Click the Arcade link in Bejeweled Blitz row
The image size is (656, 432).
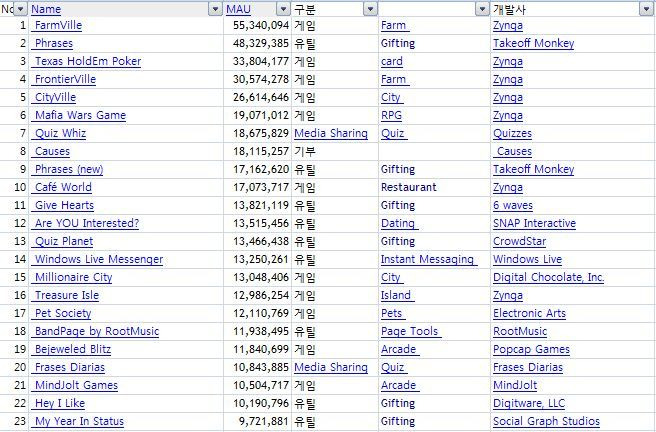click(399, 349)
